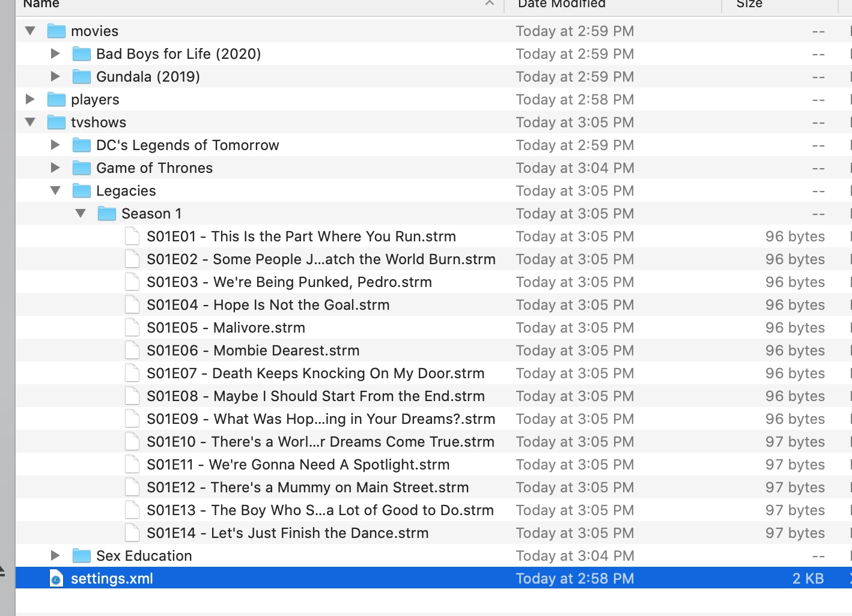
Task: Collapse the Legacies folder triangle
Action: (55, 190)
